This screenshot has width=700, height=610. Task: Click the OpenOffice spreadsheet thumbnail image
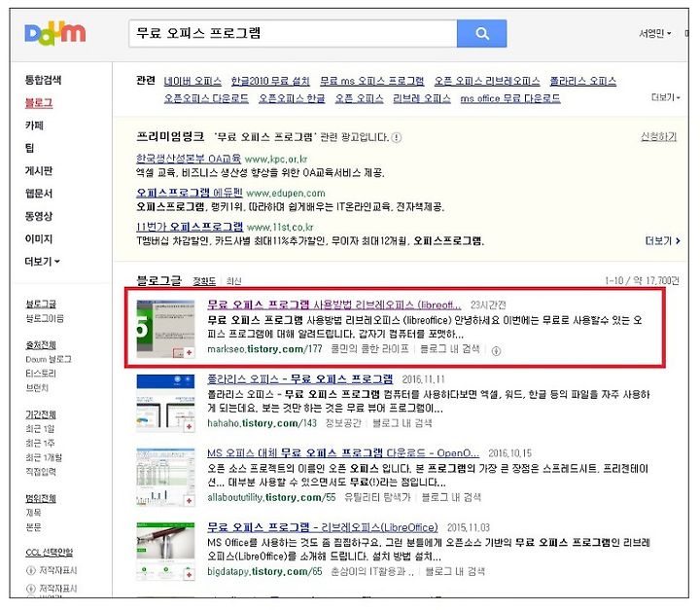click(165, 478)
